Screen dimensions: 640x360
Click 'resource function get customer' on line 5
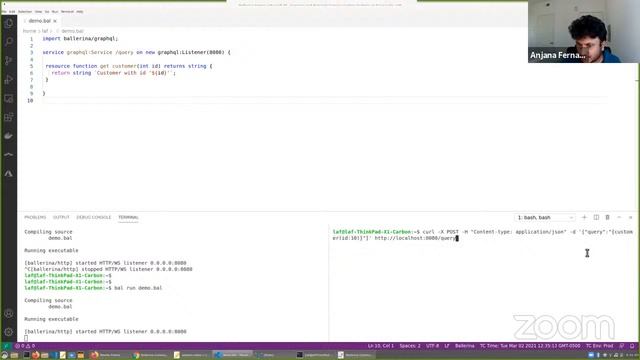[129, 66]
